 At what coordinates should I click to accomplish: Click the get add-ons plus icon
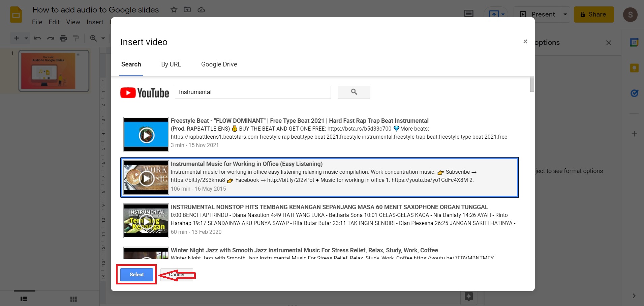tap(634, 134)
